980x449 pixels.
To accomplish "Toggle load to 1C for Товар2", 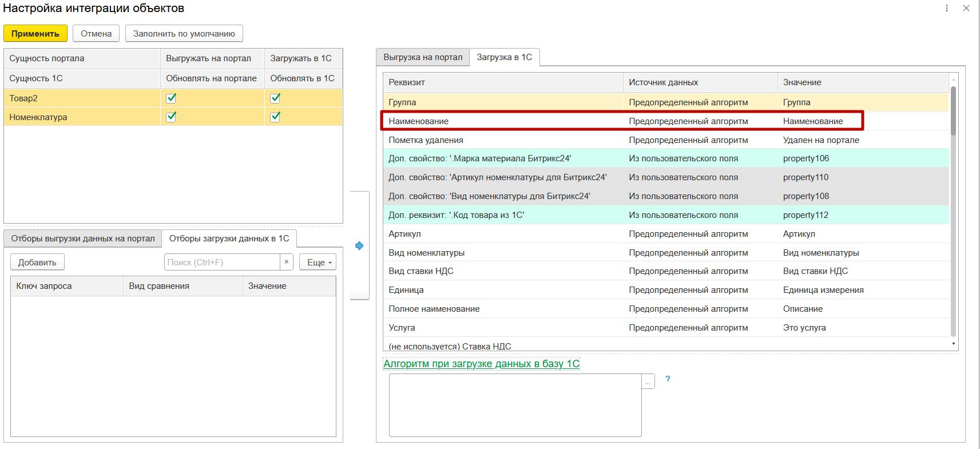I will pos(275,98).
